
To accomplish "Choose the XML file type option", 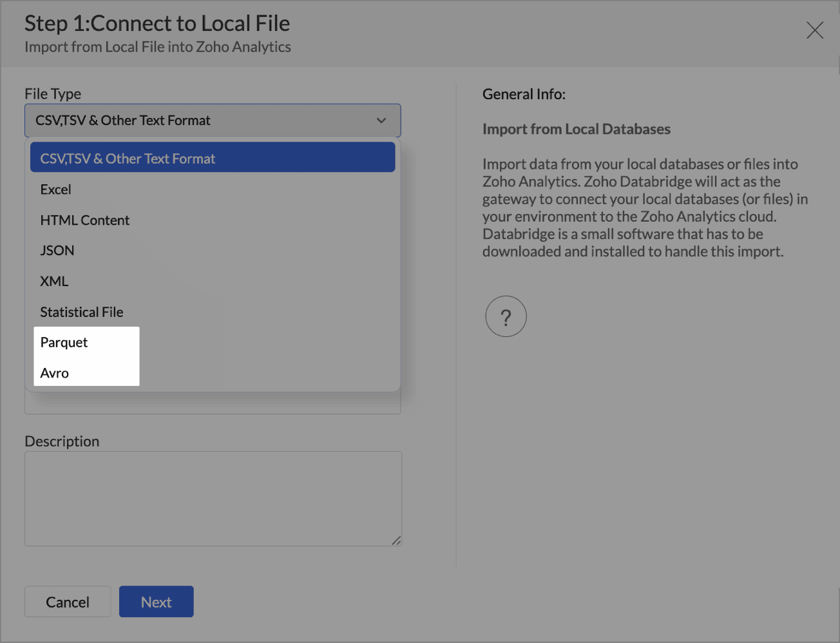I will tap(54, 282).
